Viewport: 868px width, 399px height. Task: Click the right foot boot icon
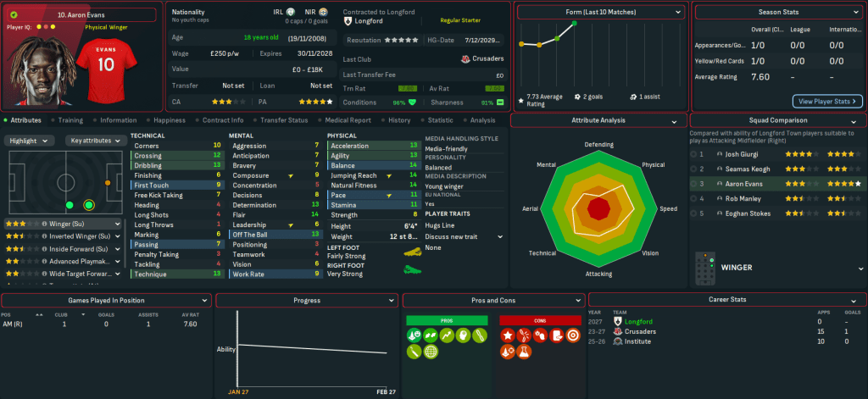tap(413, 269)
